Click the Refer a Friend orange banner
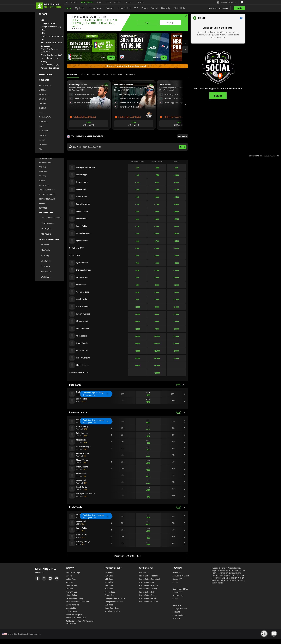This screenshot has width=281, height=644. [127, 66]
